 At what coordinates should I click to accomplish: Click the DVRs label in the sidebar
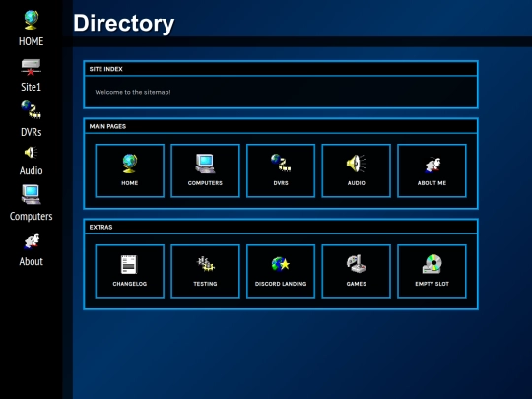[31, 132]
